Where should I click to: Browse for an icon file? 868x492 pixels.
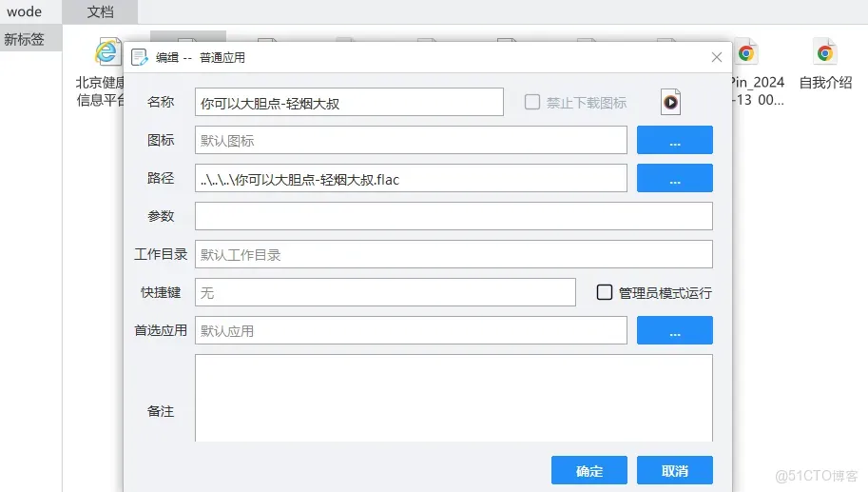tap(675, 140)
